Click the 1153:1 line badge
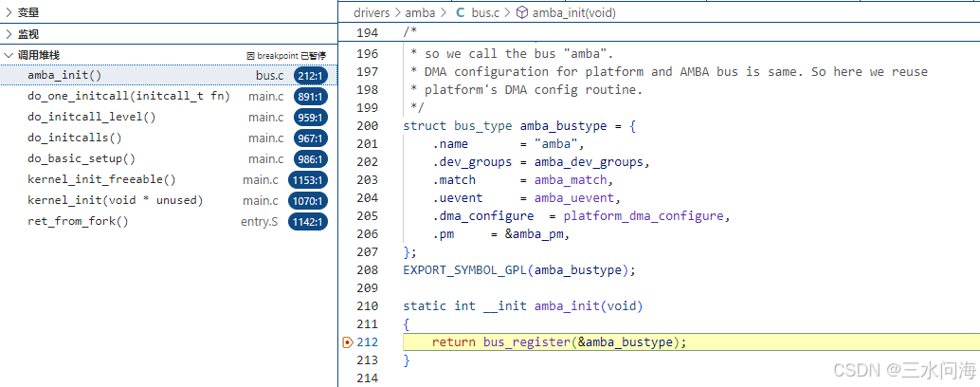This screenshot has height=387, width=980. click(x=308, y=180)
